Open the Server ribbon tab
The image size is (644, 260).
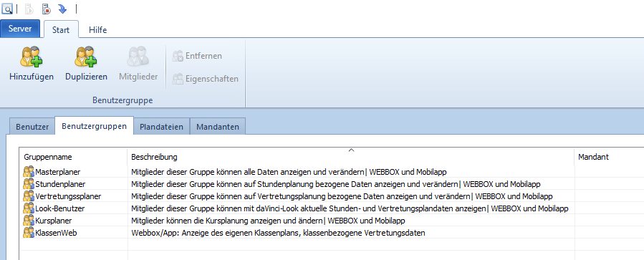[x=20, y=29]
